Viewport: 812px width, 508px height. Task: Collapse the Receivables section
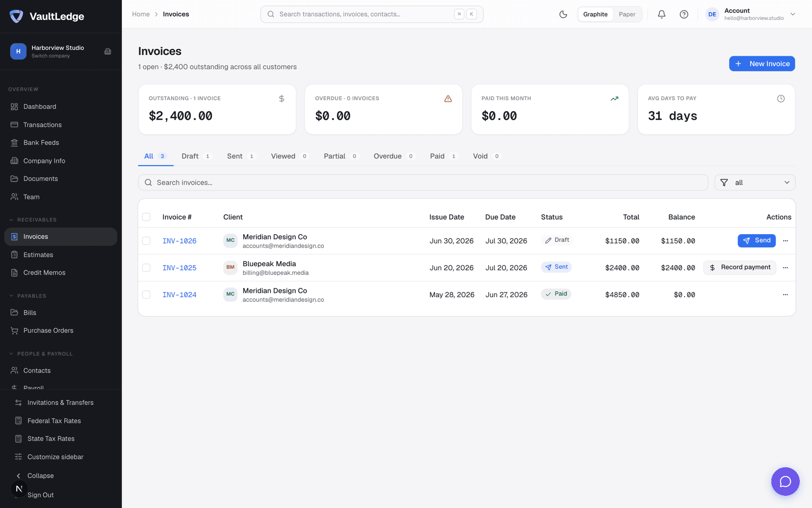coord(32,220)
